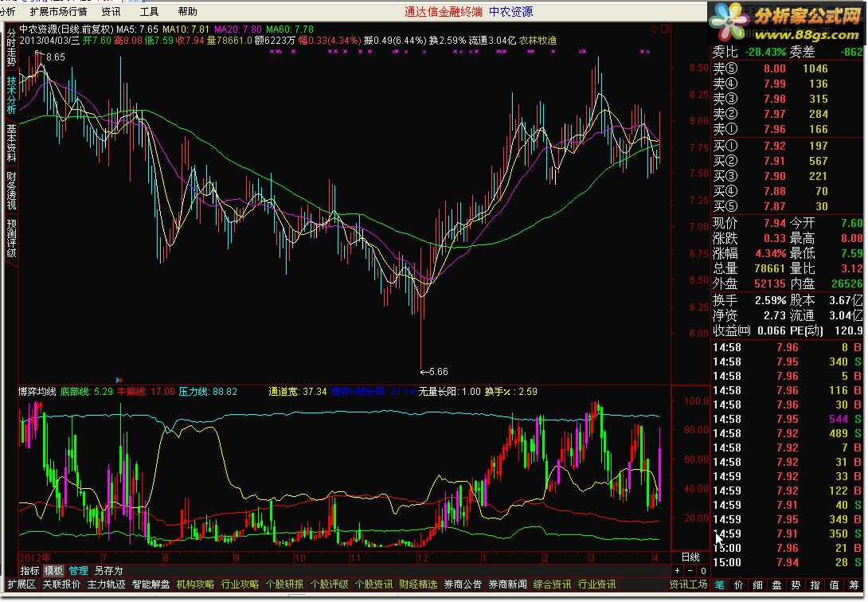Click the last tick row 15:00 7.94
This screenshot has height=602, width=868.
(x=787, y=562)
